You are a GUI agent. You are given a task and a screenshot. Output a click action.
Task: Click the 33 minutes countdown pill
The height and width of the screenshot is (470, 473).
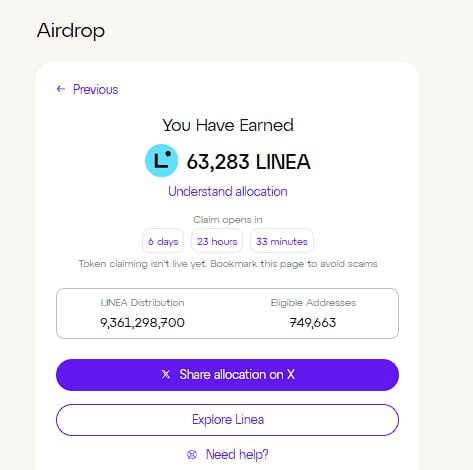pyautogui.click(x=282, y=241)
